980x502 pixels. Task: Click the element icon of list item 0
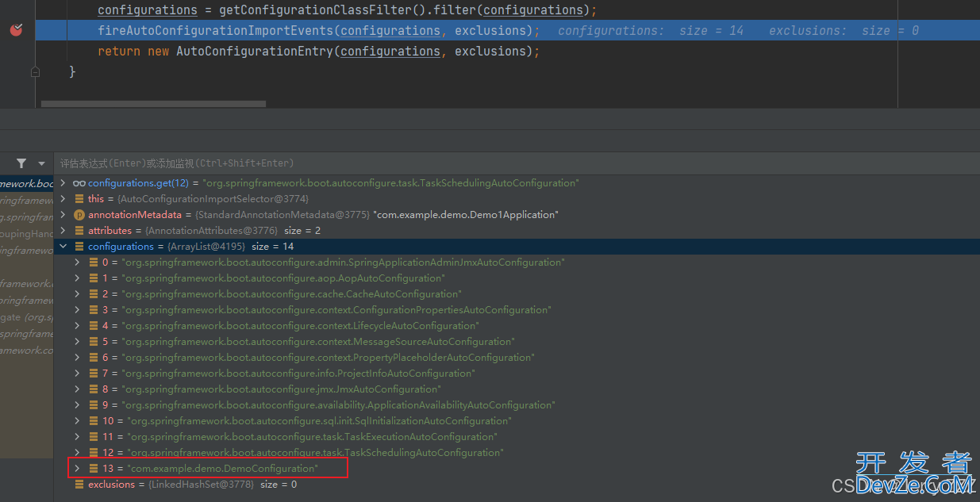click(x=93, y=262)
